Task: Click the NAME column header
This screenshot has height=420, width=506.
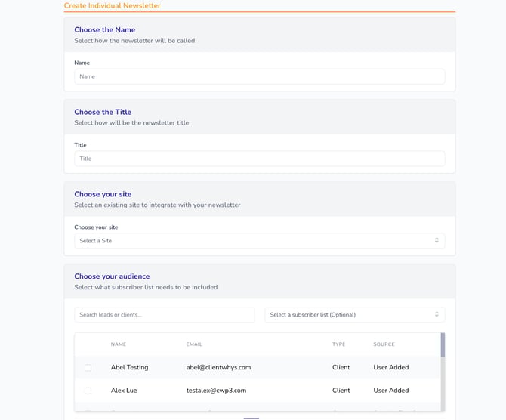Action: click(119, 344)
